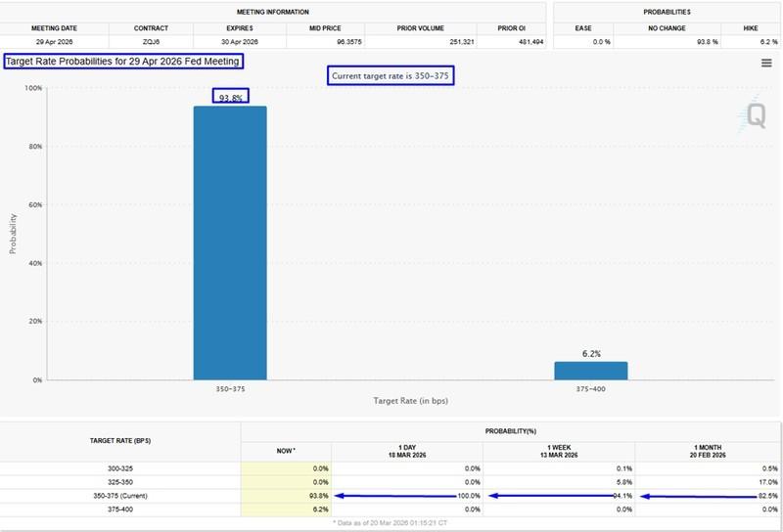Select the NOW column header in the probability table
The image size is (783, 532).
[x=286, y=448]
